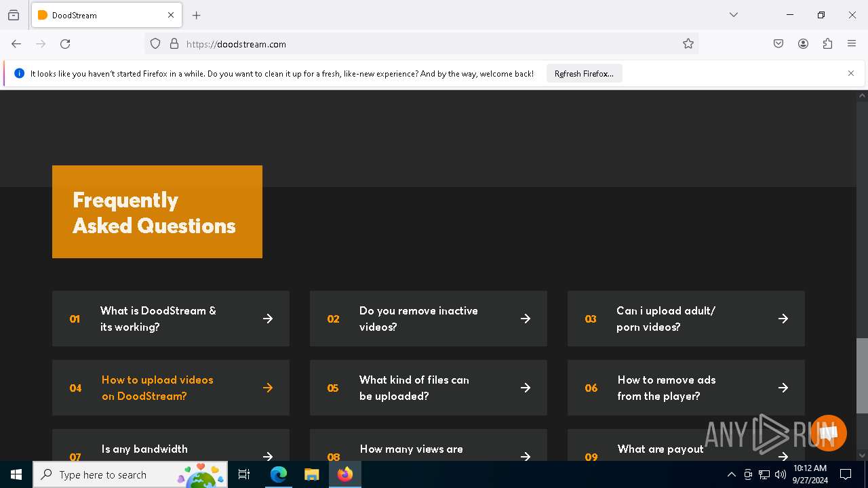Open the list all tabs dropdown

[x=733, y=15]
